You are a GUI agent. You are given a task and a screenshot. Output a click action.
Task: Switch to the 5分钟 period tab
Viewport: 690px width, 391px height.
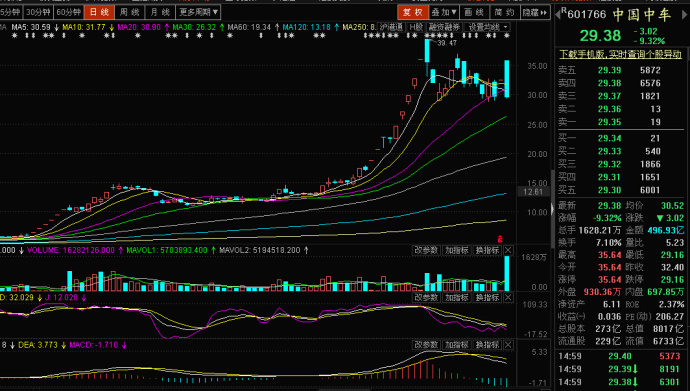[10, 12]
